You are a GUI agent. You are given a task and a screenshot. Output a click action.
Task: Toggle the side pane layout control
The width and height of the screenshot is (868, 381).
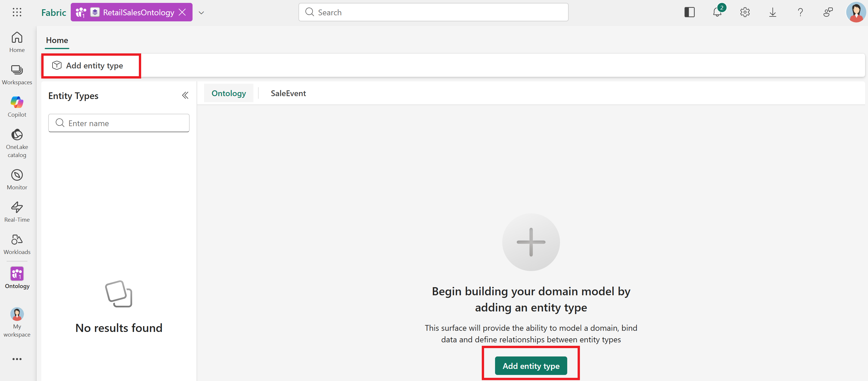pyautogui.click(x=689, y=12)
